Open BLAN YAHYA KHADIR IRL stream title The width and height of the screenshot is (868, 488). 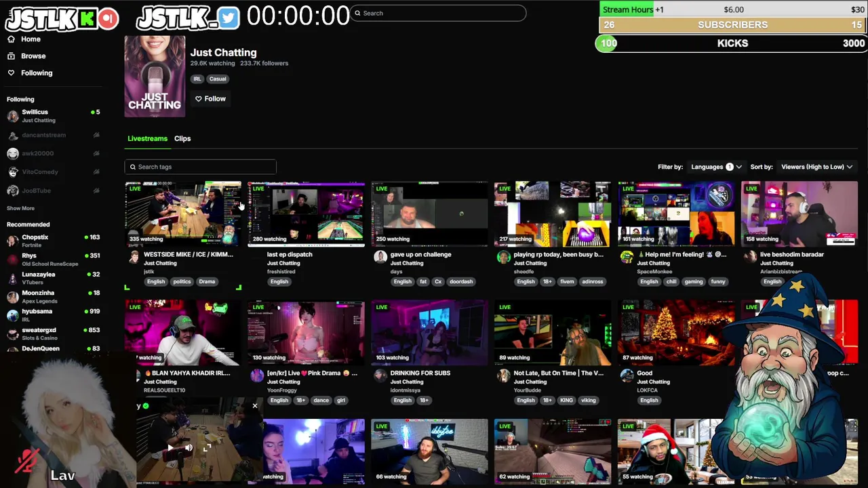[x=187, y=373]
